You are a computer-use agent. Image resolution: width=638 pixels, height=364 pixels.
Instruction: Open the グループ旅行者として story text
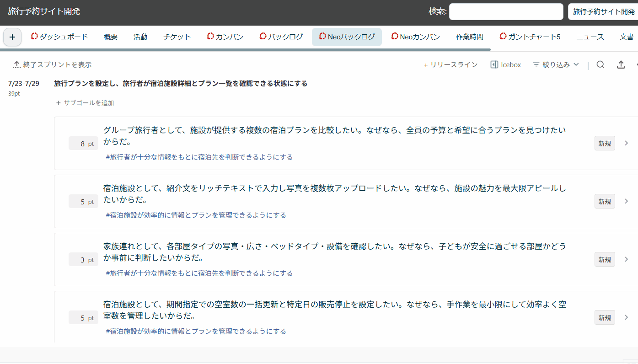coord(334,136)
